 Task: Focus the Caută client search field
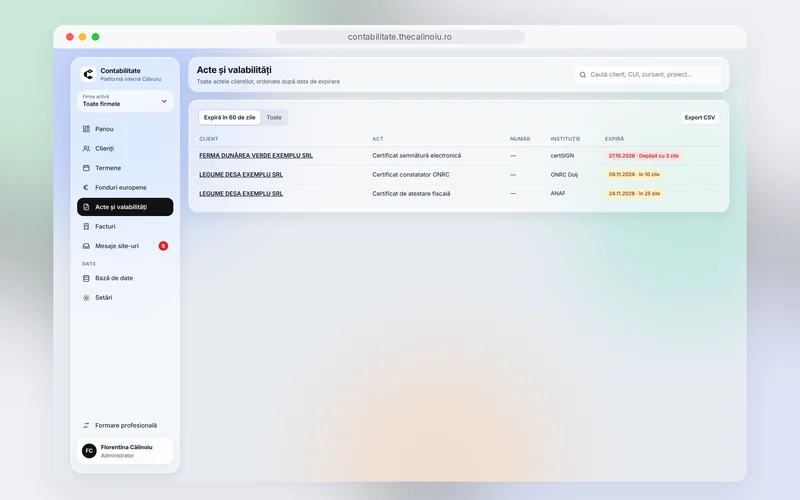647,74
